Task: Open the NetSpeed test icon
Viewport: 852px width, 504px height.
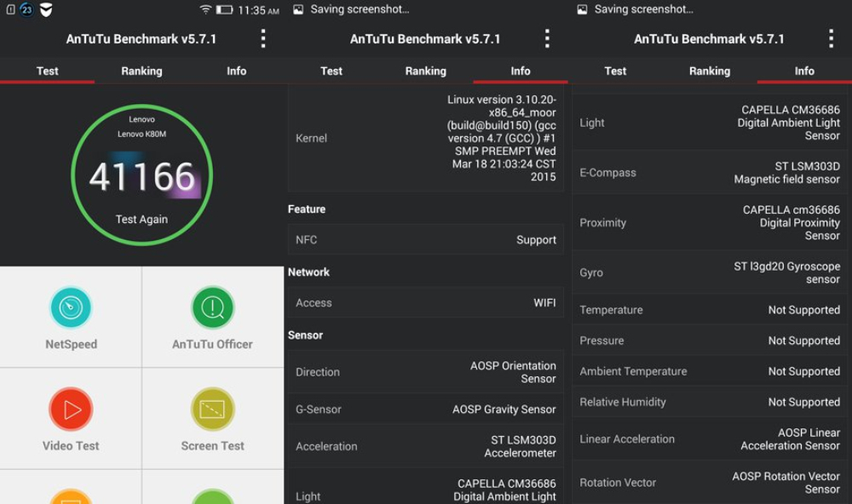Action: (71, 308)
